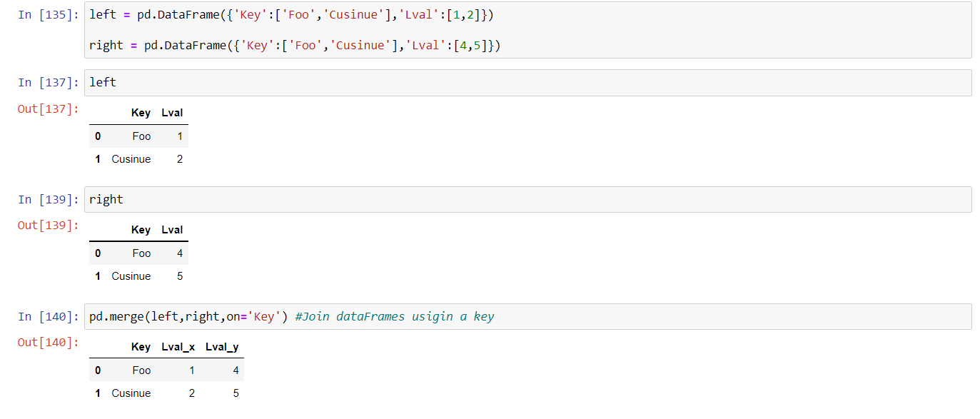Click the line defining the right DataFrame
The image size is (980, 419).
[x=294, y=45]
